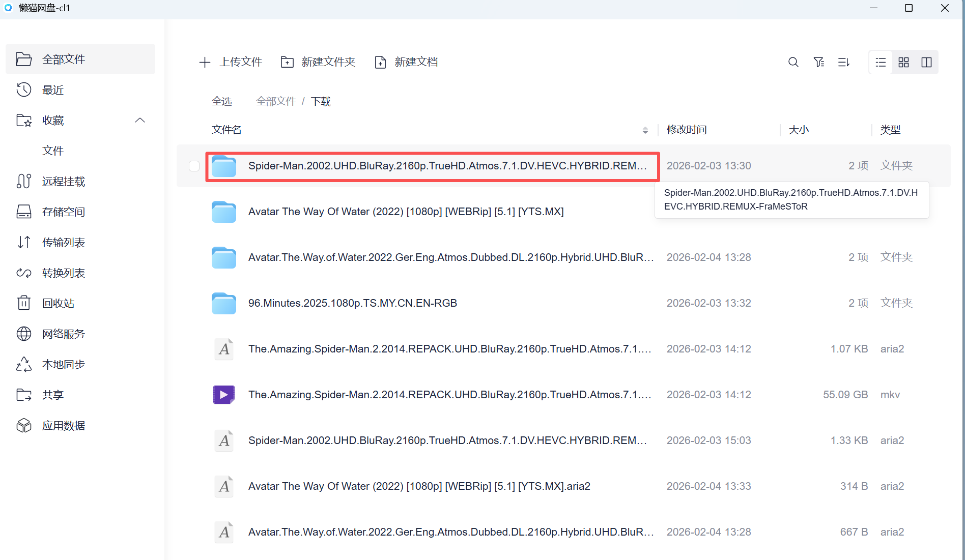965x560 pixels.
Task: Click the upload plus icon
Action: pos(205,62)
